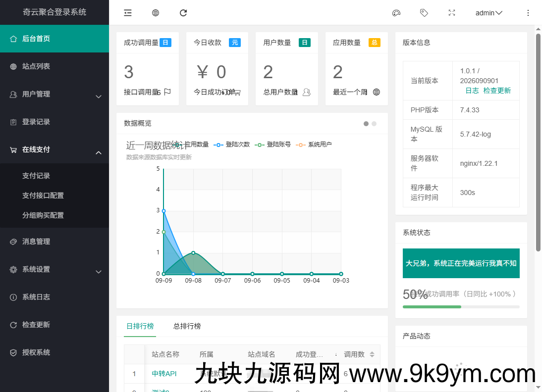This screenshot has height=392, width=542.
Task: Open the three-dot more options menu
Action: (x=528, y=13)
